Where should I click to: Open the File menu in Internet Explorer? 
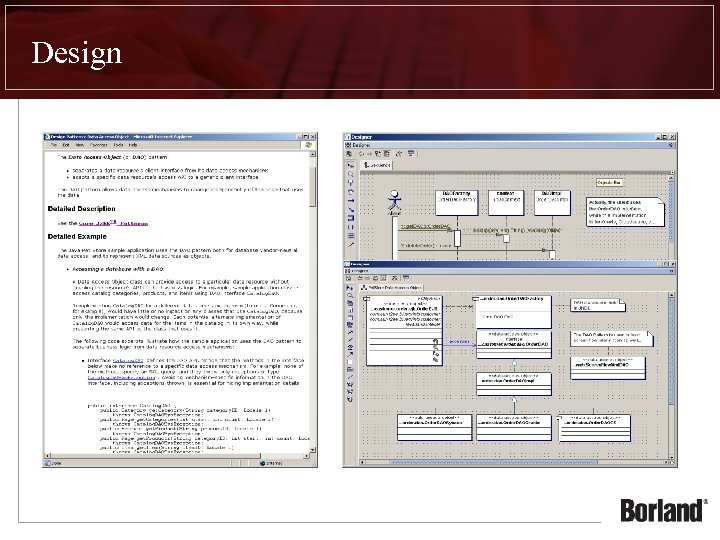click(54, 145)
